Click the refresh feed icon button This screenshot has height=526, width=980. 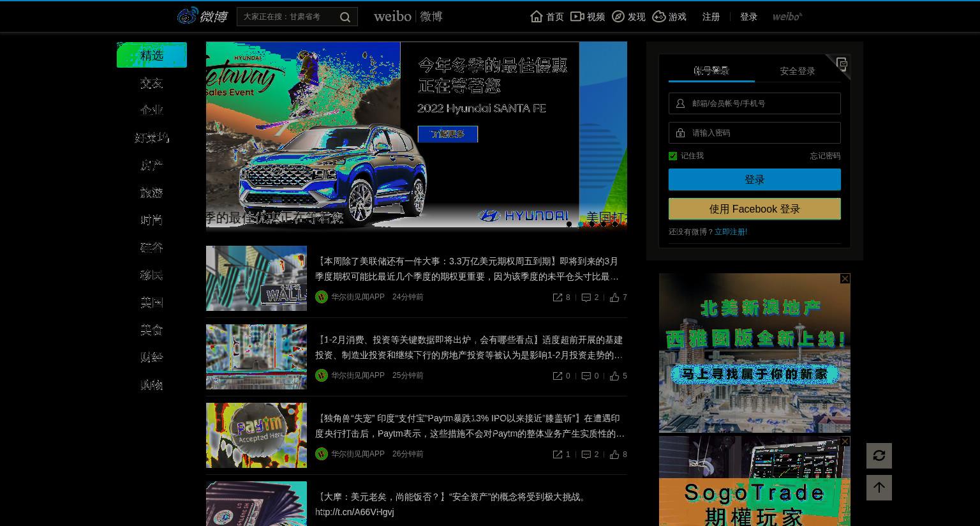pos(879,456)
